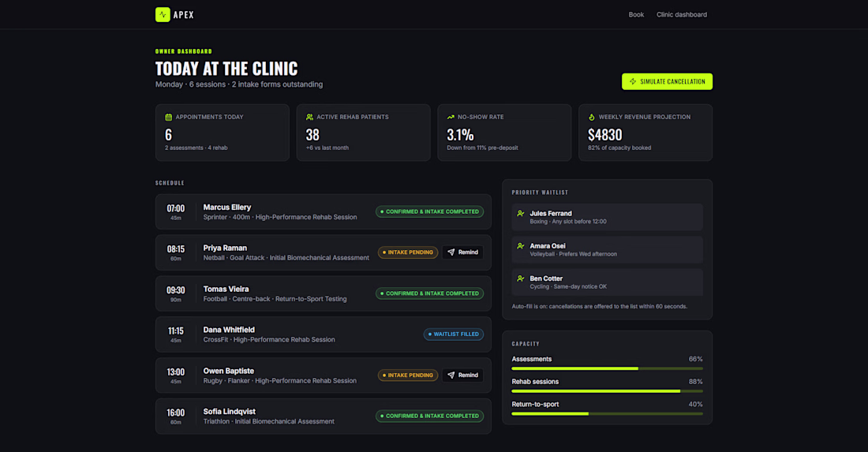868x452 pixels.
Task: Click the $4830 revenue value
Action: click(605, 135)
